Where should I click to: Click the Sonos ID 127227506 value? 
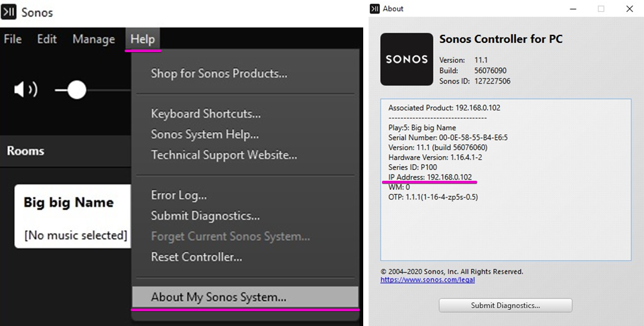tap(492, 81)
